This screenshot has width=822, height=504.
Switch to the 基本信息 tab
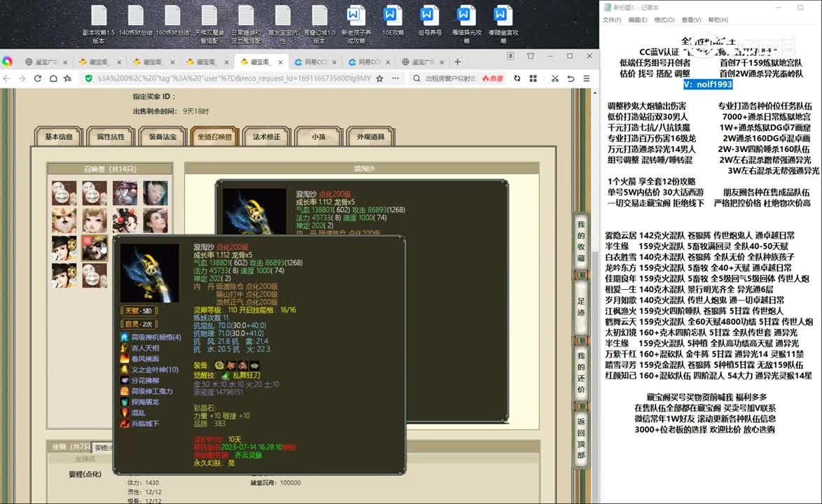click(59, 136)
